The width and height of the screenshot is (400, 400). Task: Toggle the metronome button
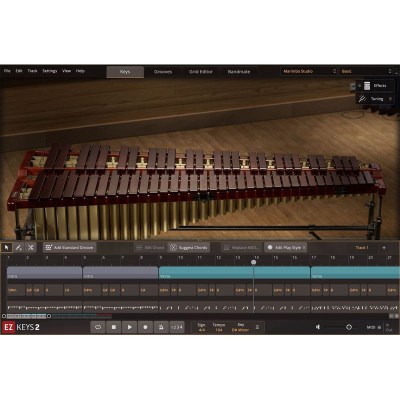tap(161, 327)
